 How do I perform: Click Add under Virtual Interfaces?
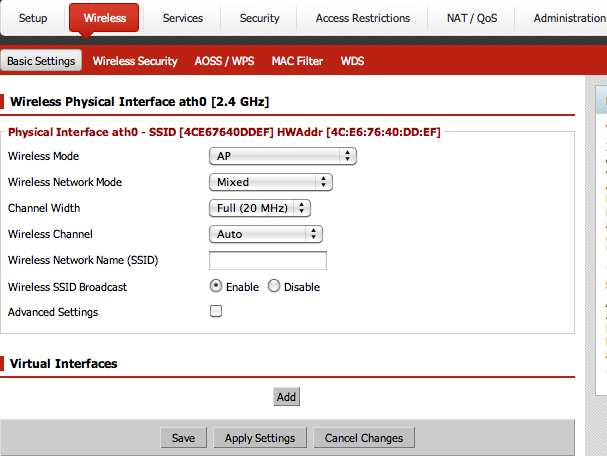click(x=286, y=397)
